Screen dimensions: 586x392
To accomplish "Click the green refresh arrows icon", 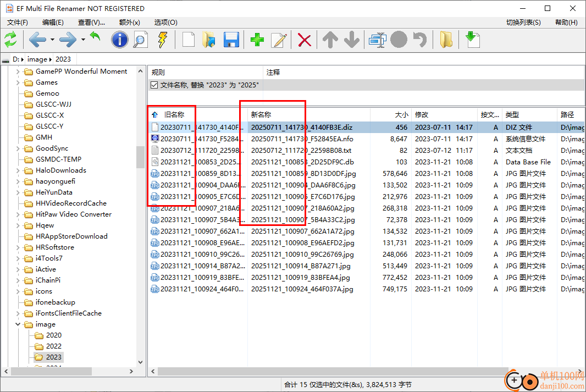I will tap(10, 40).
